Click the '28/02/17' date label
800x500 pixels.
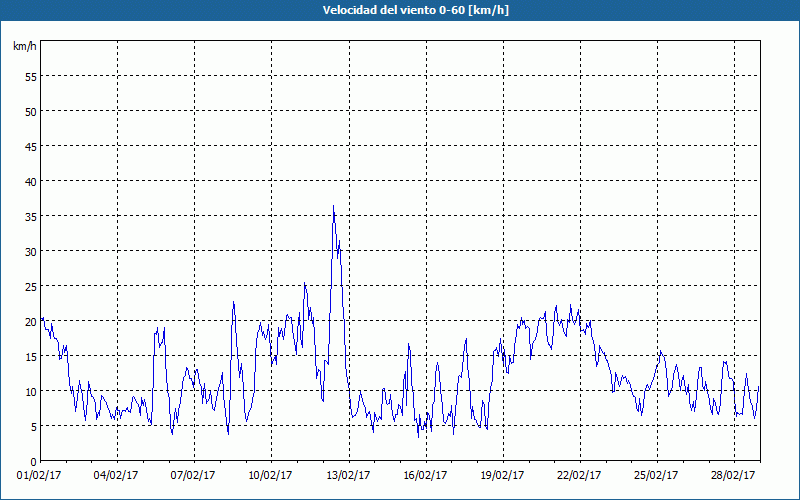point(733,475)
